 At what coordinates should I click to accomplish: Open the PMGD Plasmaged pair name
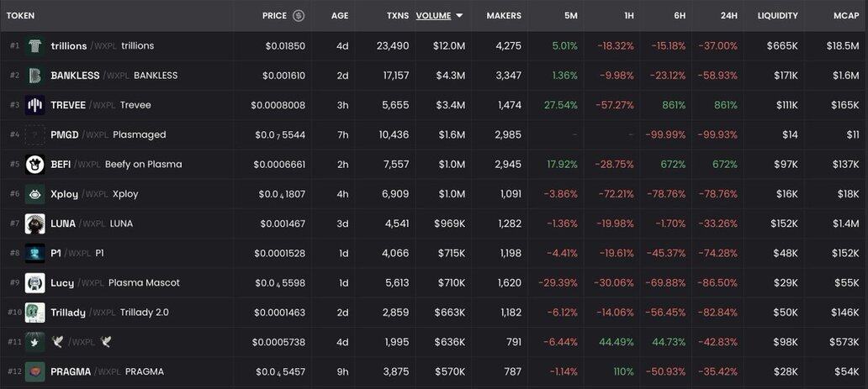(108, 134)
